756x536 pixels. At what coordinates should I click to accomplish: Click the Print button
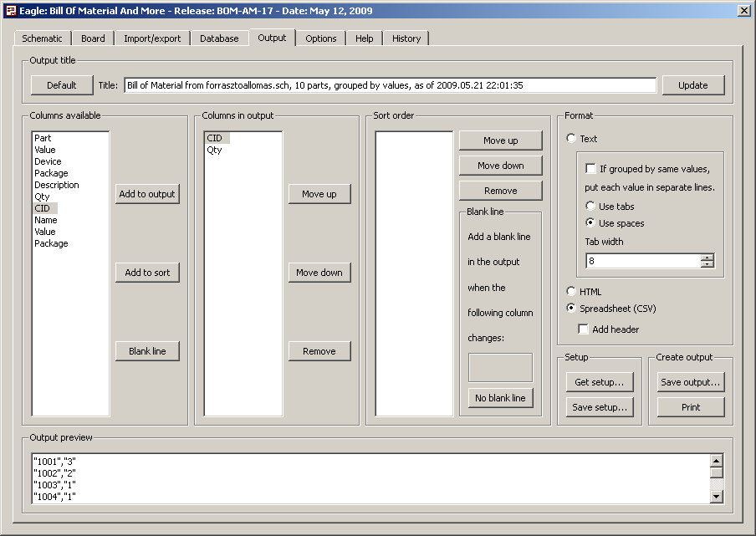tap(691, 407)
